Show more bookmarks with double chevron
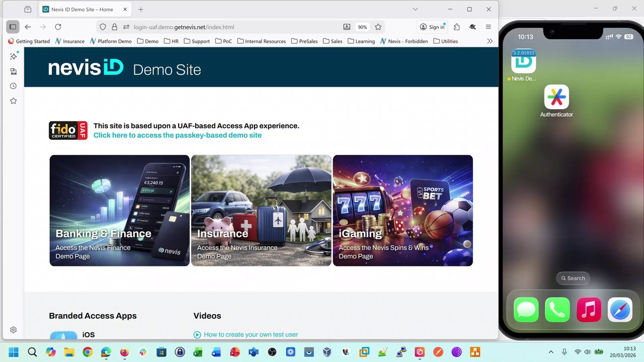The image size is (644, 362). pos(490,41)
